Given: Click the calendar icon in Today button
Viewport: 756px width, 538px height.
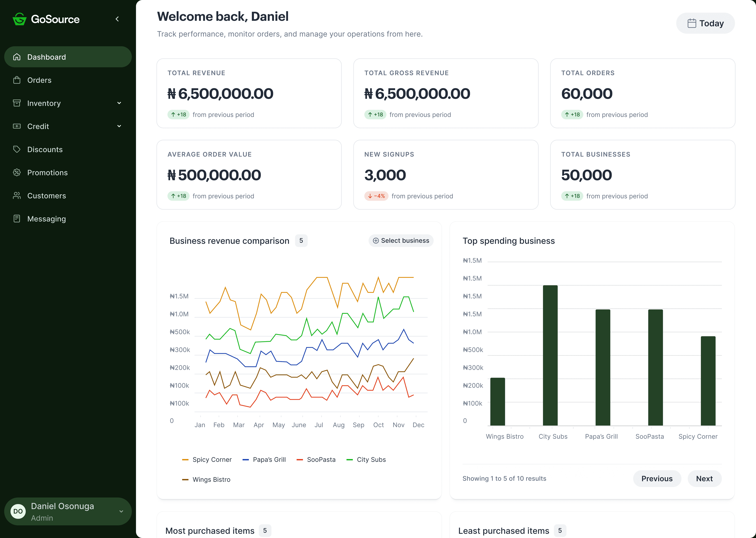Looking at the screenshot, I should tap(692, 23).
